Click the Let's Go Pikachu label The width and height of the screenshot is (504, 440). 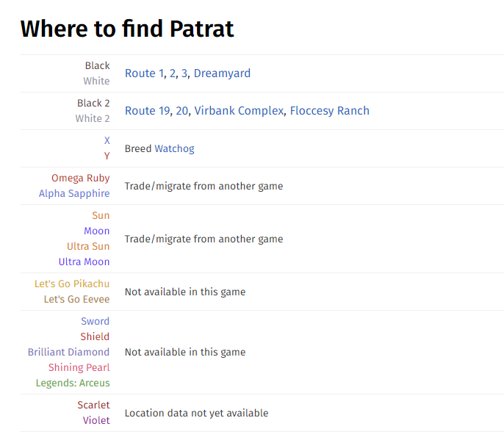(72, 284)
